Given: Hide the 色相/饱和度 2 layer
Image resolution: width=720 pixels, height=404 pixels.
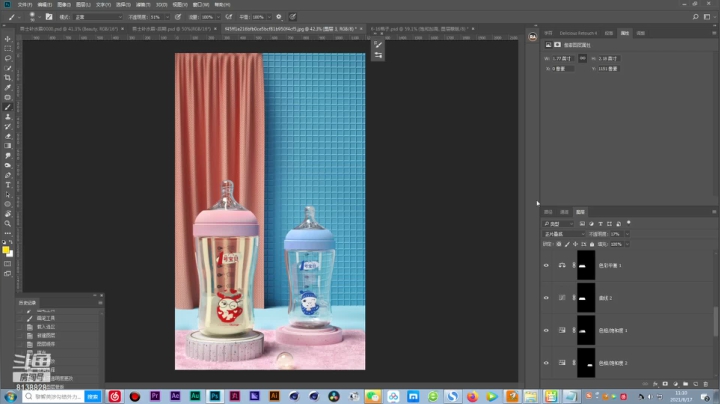Looking at the screenshot, I should [546, 363].
